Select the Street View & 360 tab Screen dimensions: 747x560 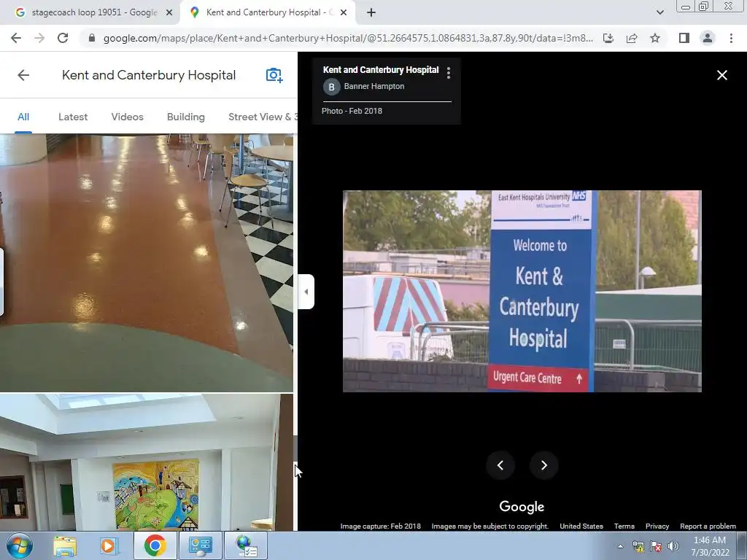(x=263, y=117)
